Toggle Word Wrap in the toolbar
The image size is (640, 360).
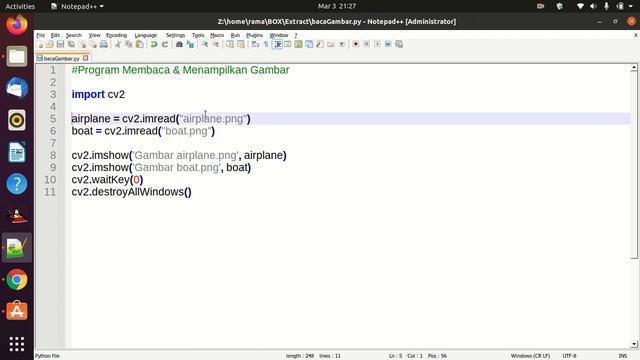tap(255, 44)
